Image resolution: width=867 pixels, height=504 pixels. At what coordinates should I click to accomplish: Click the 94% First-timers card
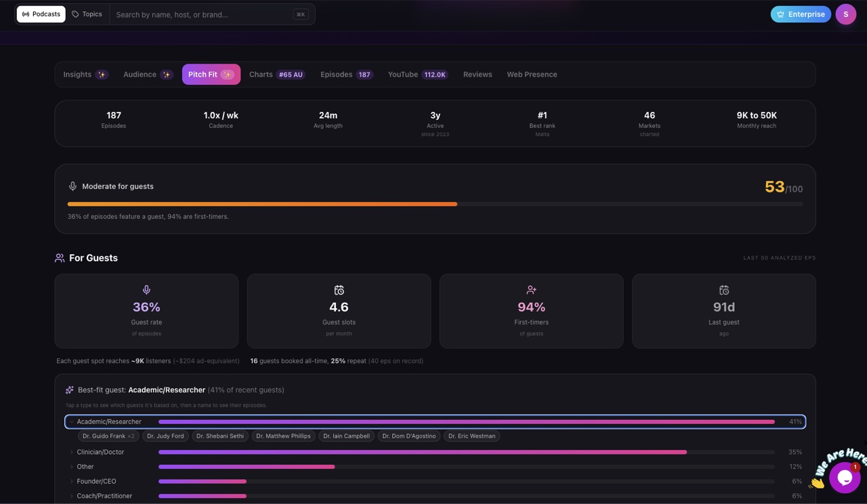tap(532, 311)
